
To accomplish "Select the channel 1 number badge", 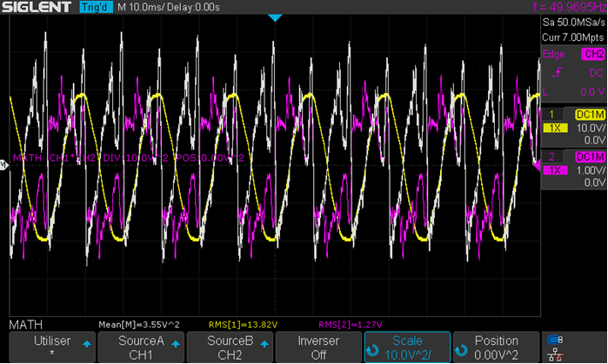I will tap(551, 114).
